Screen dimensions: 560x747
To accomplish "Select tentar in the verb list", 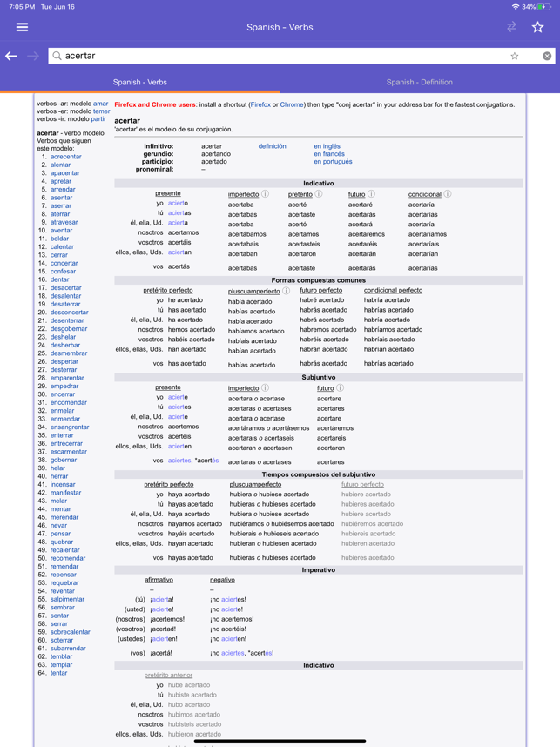I will coord(58,673).
